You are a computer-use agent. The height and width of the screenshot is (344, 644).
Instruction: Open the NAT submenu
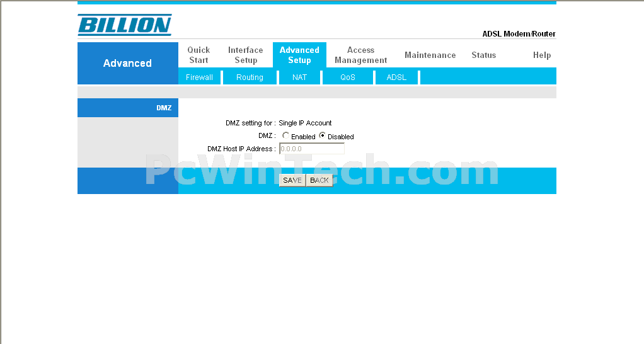pos(299,77)
